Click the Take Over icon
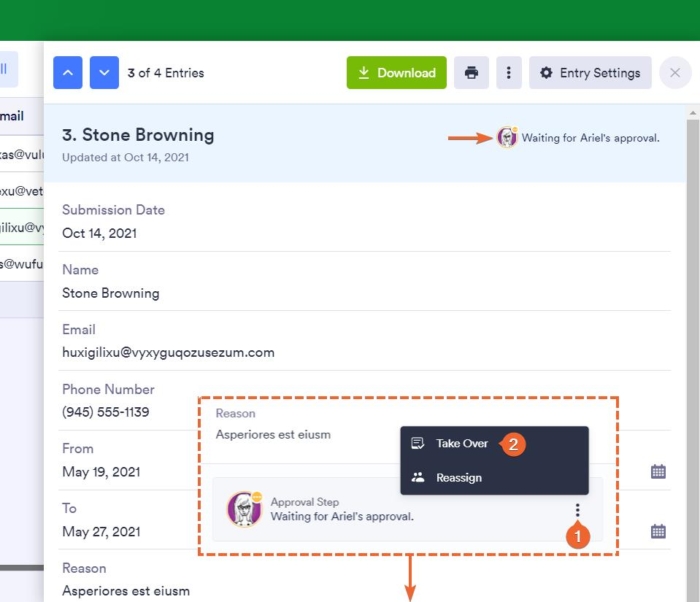The image size is (700, 602). 418,443
